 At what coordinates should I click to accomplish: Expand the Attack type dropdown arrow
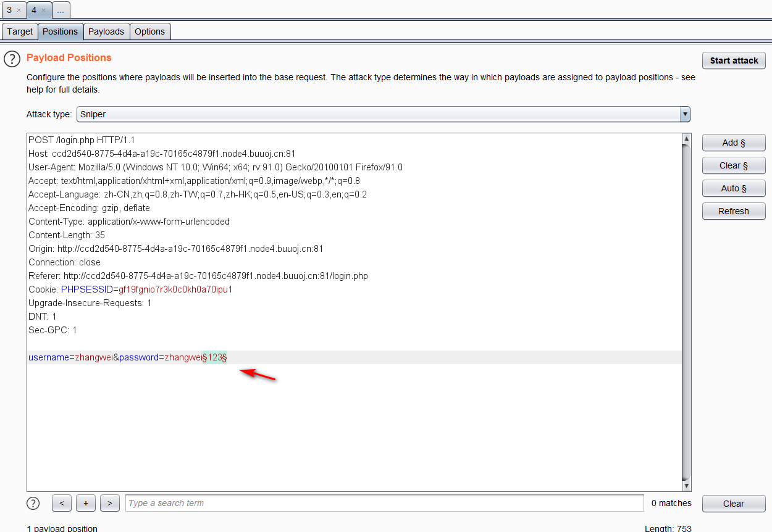684,114
